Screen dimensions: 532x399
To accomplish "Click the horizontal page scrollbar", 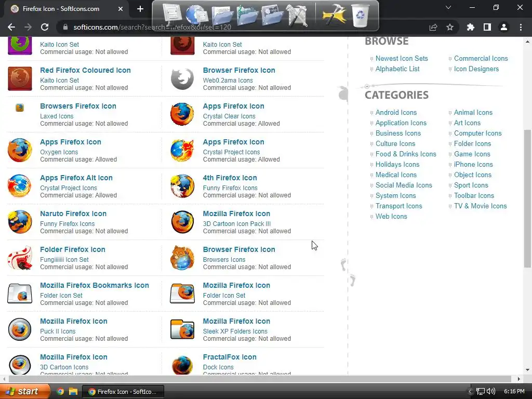I will pos(260,379).
